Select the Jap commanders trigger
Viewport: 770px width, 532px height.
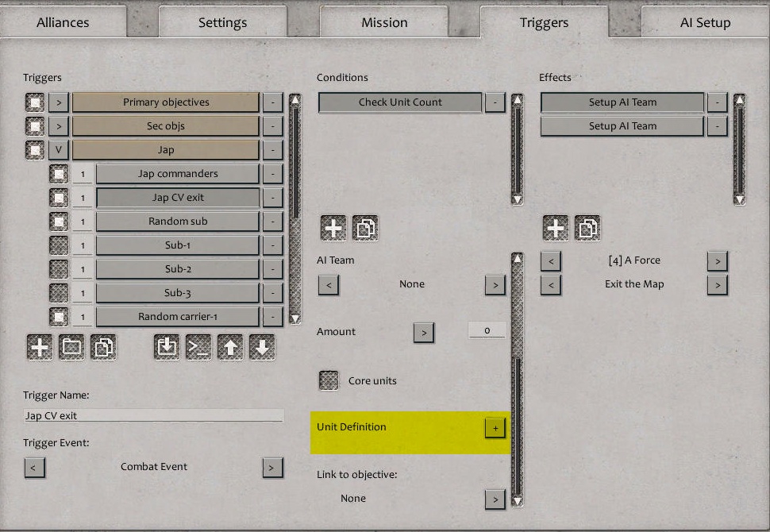(177, 174)
